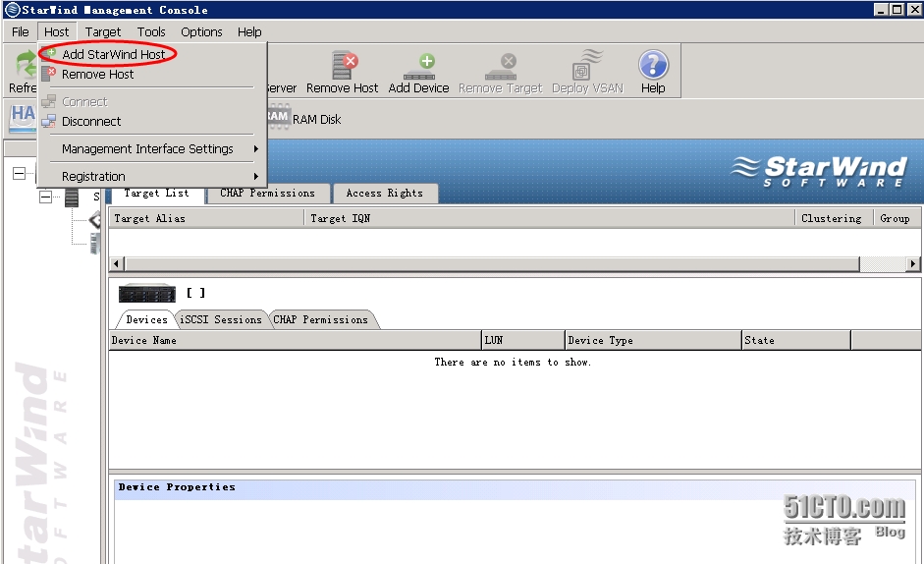924x564 pixels.
Task: Click the horizontal scrollbar thumb
Action: coord(492,263)
